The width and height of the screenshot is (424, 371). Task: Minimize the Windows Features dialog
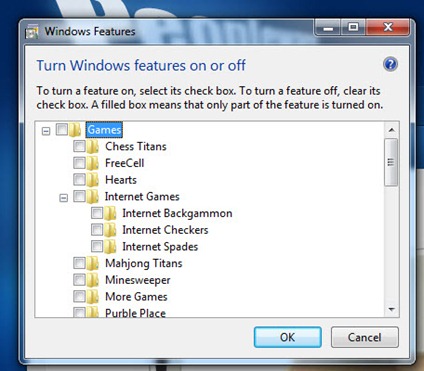[x=328, y=27]
